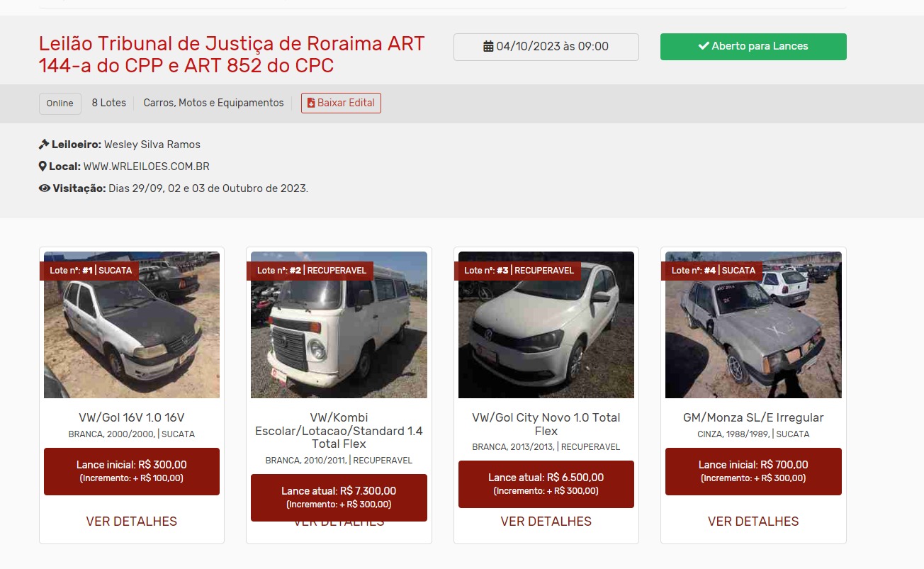
Task: Click WWW.WRLEILOES.COM.BR location text
Action: click(x=146, y=167)
